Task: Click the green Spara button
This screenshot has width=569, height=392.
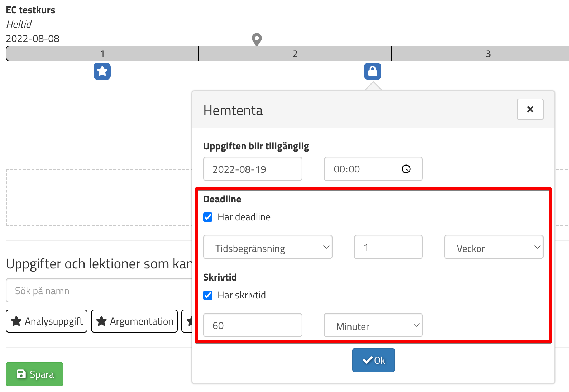Action: (x=35, y=374)
